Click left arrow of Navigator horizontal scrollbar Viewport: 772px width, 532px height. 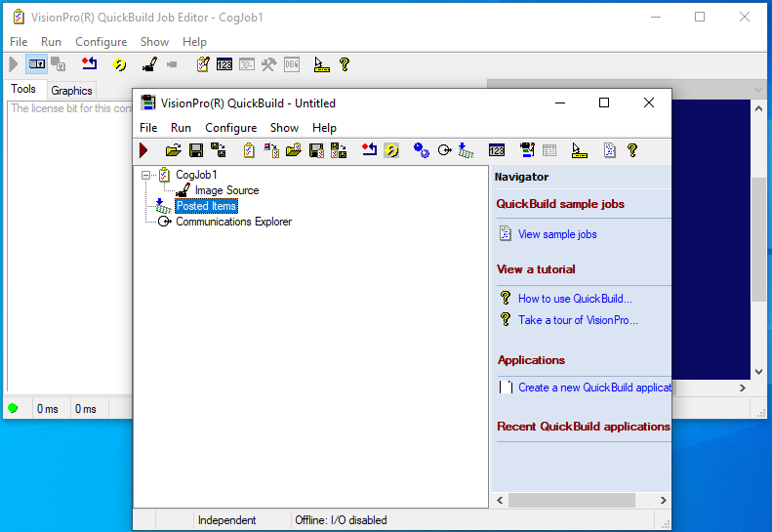[x=501, y=500]
